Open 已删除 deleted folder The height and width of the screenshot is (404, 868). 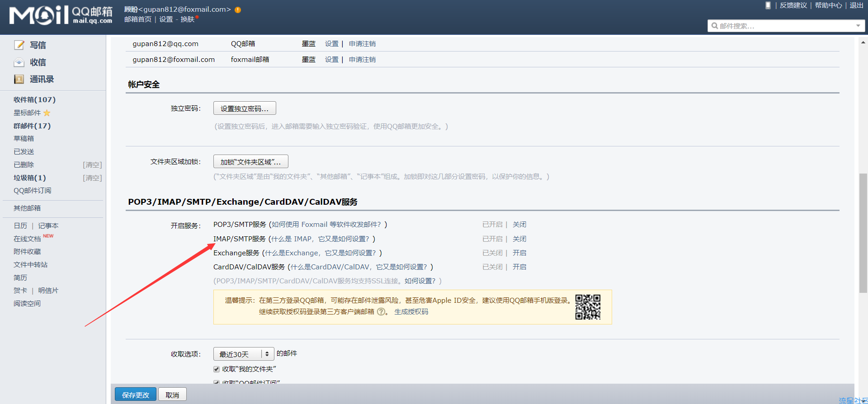pos(24,165)
